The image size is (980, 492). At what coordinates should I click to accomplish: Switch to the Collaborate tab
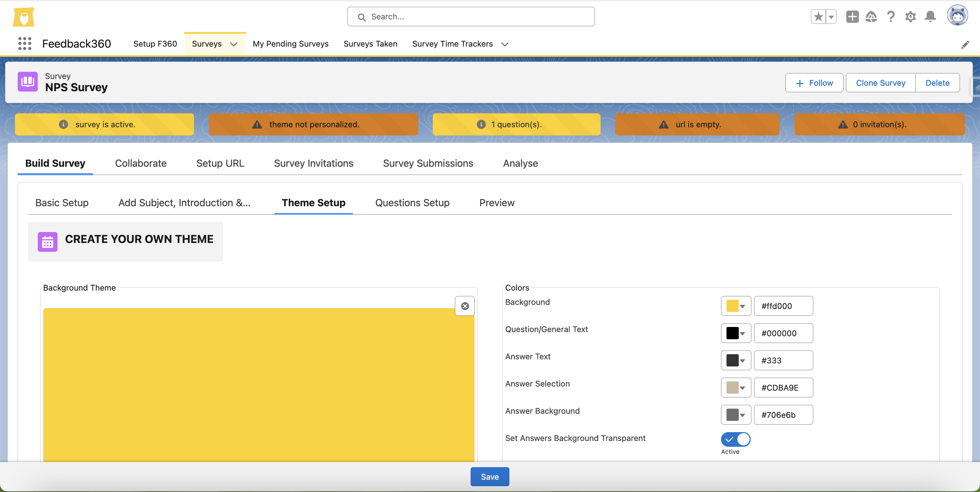(141, 163)
